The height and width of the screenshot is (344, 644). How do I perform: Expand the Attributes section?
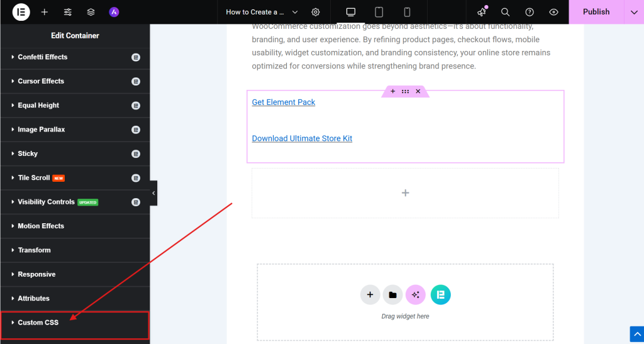[75, 299]
